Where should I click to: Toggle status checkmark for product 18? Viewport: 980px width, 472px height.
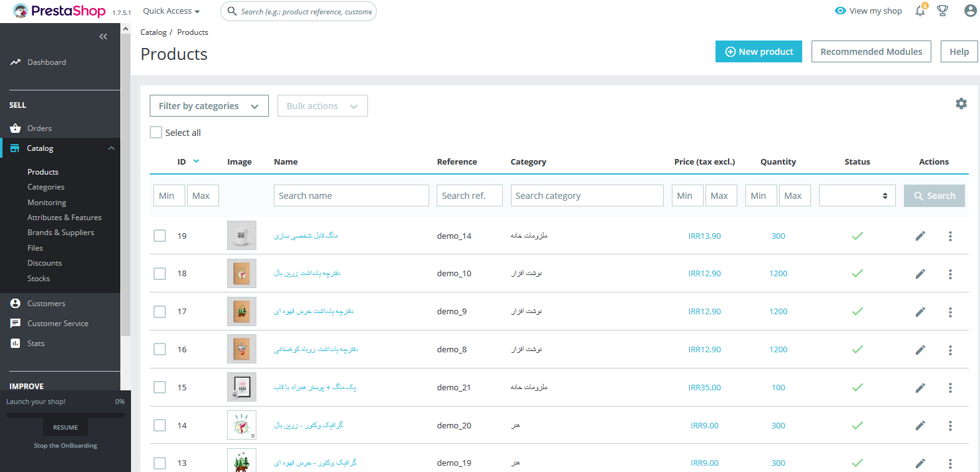[x=858, y=273]
